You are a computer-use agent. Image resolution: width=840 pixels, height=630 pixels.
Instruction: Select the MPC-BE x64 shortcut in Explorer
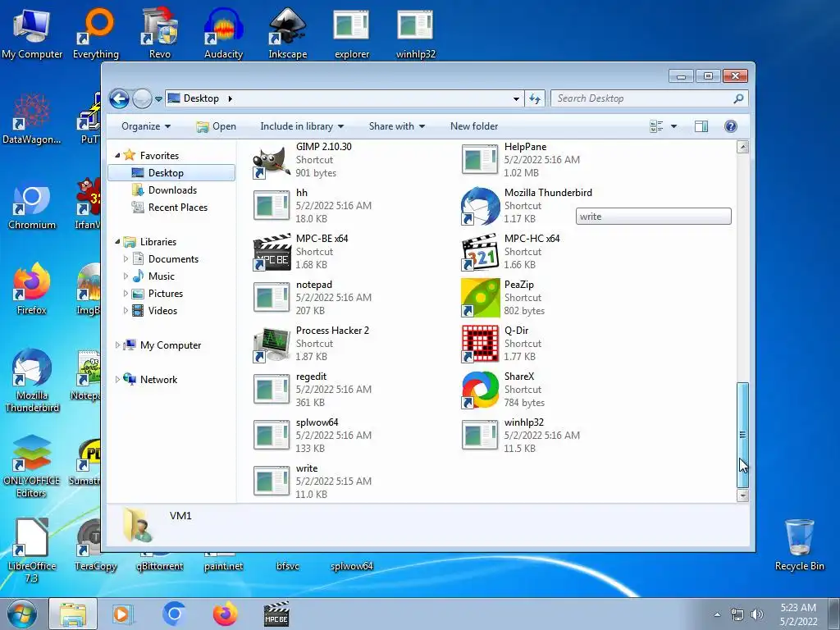click(x=272, y=252)
